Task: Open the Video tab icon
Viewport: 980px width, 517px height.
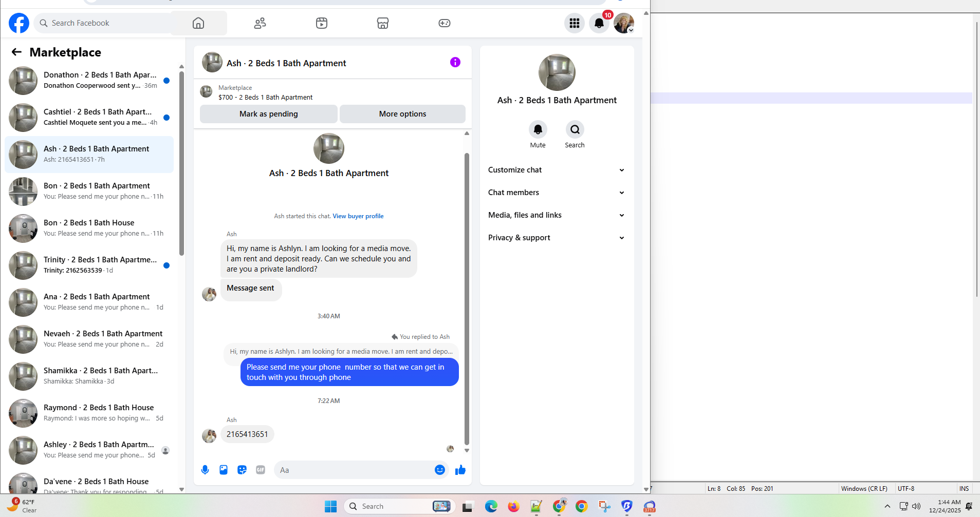Action: click(322, 23)
